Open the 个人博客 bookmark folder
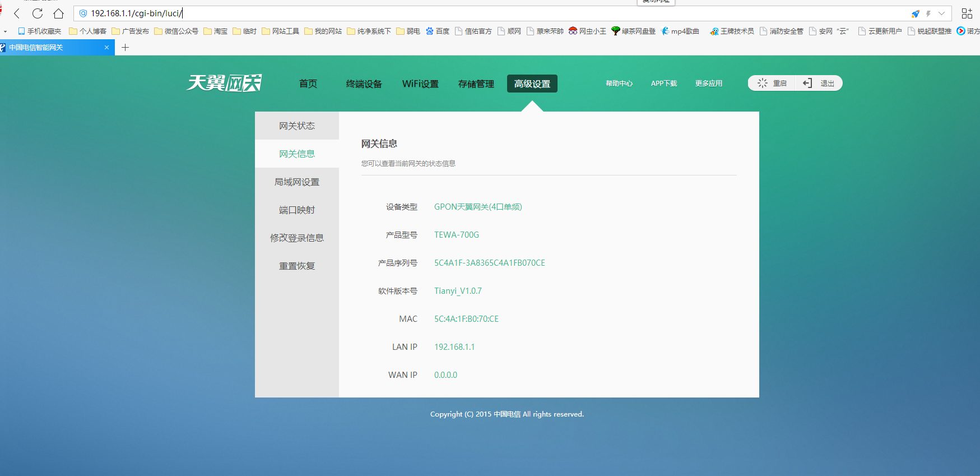The image size is (980, 476). pyautogui.click(x=88, y=31)
